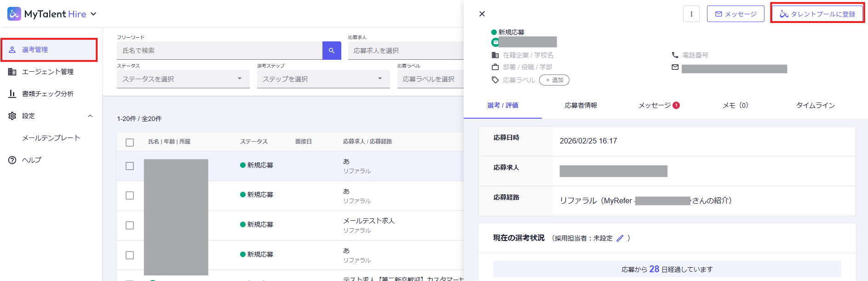The width and height of the screenshot is (868, 281).
Task: Open the three-dot more options menu
Action: click(x=691, y=14)
